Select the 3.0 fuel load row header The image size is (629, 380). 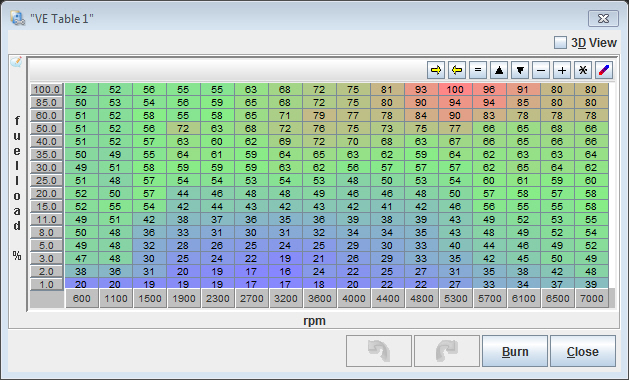point(47,258)
